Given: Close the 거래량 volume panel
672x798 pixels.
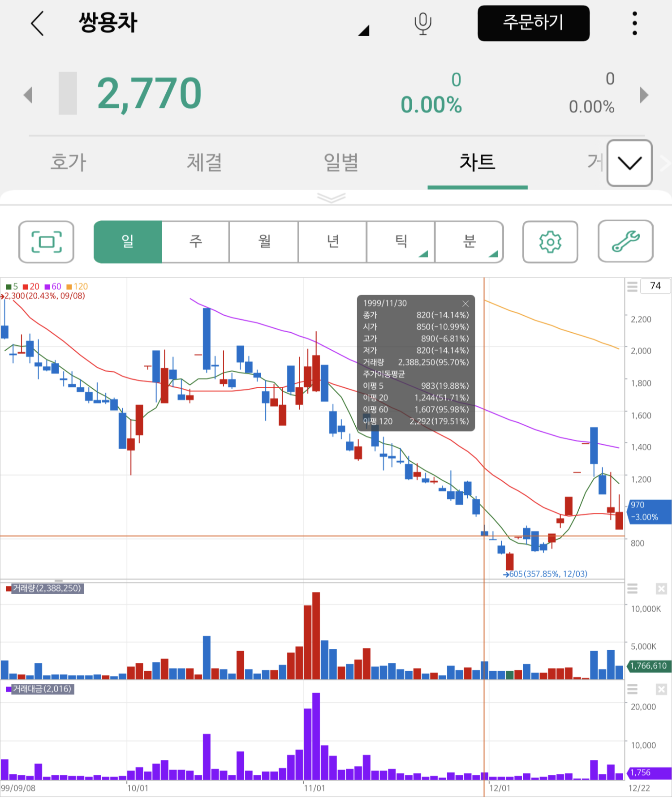Looking at the screenshot, I should (x=661, y=588).
